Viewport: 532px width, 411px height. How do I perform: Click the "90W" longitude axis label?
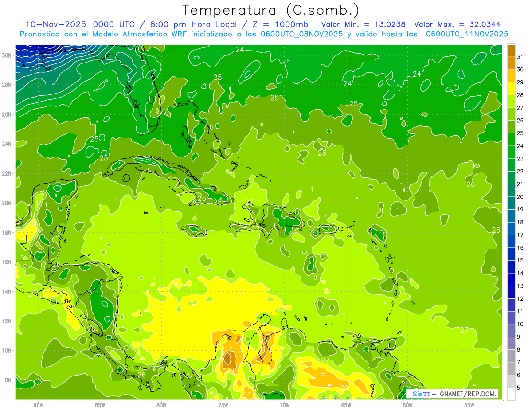pyautogui.click(x=38, y=405)
